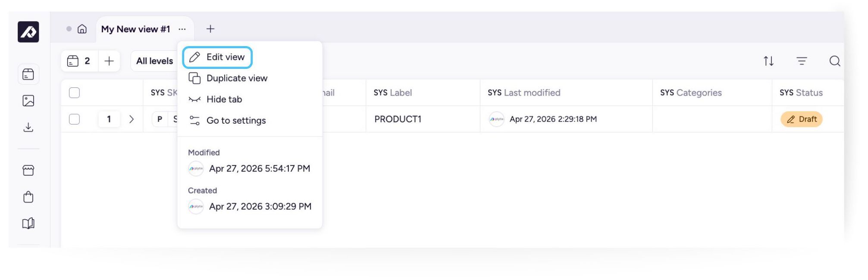Add a new view tab with plus
The image size is (868, 280).
click(x=210, y=29)
